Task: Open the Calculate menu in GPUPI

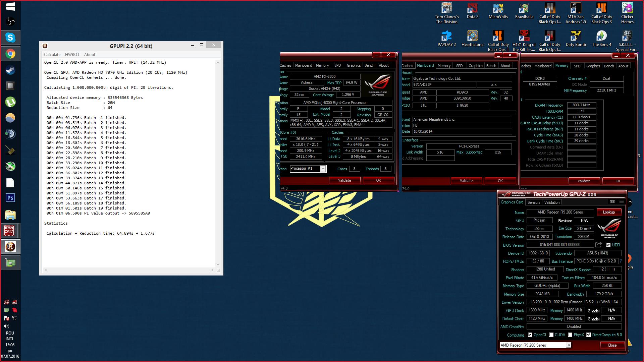Action: click(52, 55)
